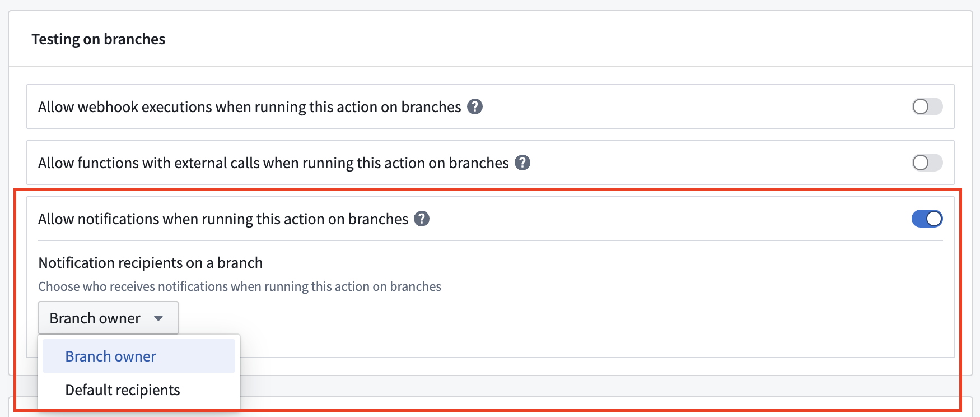This screenshot has height=417, width=980.
Task: Disable notifications when running this action on branches
Action: [x=927, y=219]
